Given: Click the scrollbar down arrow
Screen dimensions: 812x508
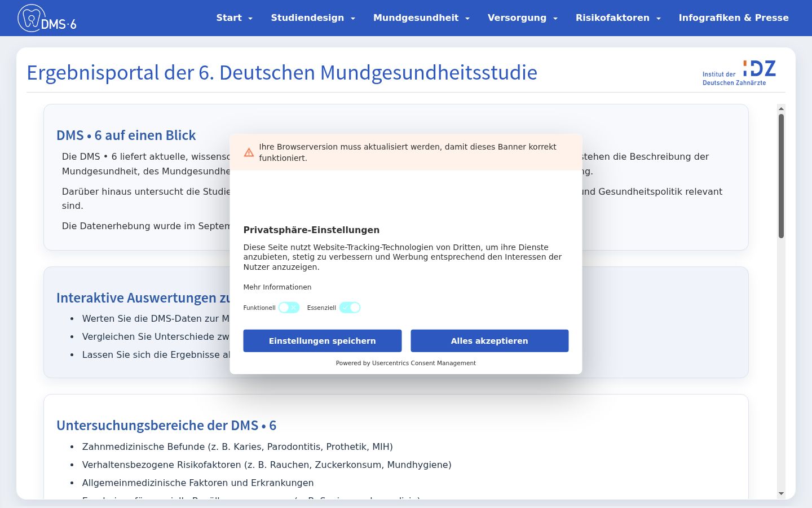Looking at the screenshot, I should 781,493.
